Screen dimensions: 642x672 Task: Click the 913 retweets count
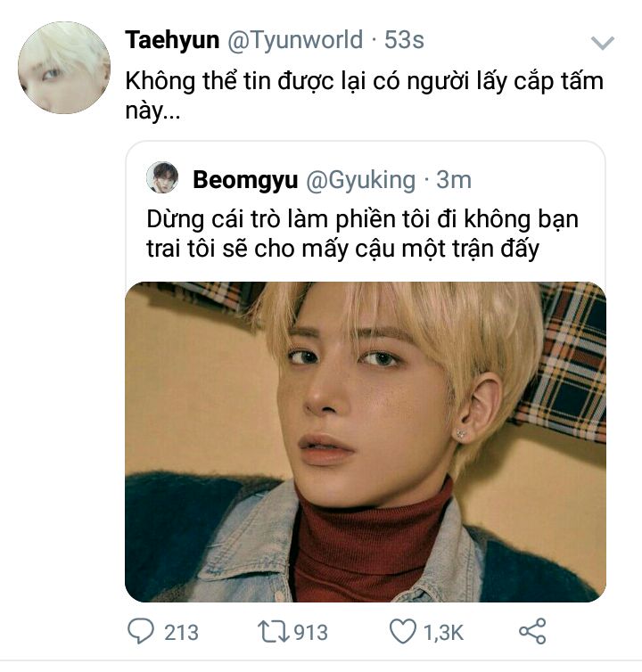tap(311, 633)
